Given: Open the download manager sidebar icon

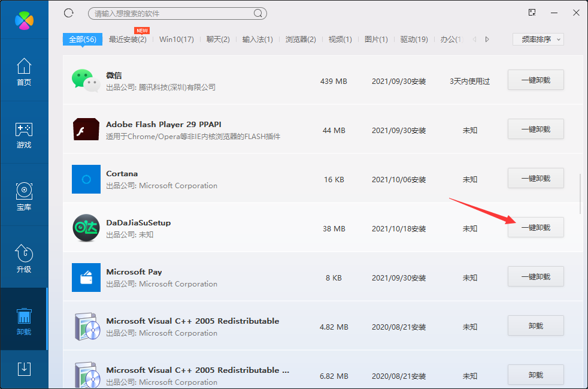Looking at the screenshot, I should (x=24, y=369).
